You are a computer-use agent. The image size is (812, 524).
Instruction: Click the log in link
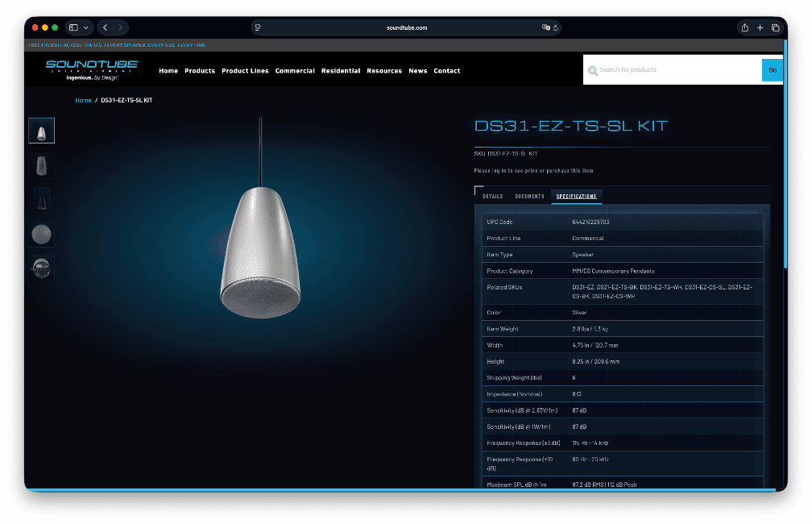click(x=499, y=171)
